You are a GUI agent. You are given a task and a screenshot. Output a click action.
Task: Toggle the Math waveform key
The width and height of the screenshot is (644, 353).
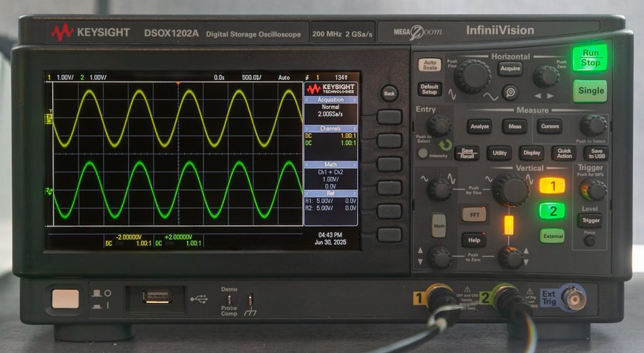pos(439,225)
